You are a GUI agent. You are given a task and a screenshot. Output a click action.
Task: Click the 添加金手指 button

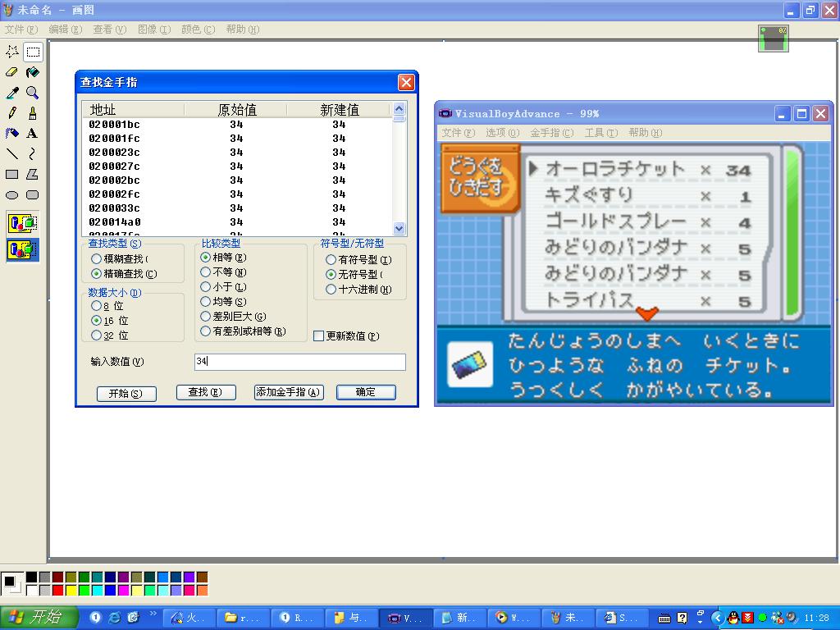click(x=289, y=392)
